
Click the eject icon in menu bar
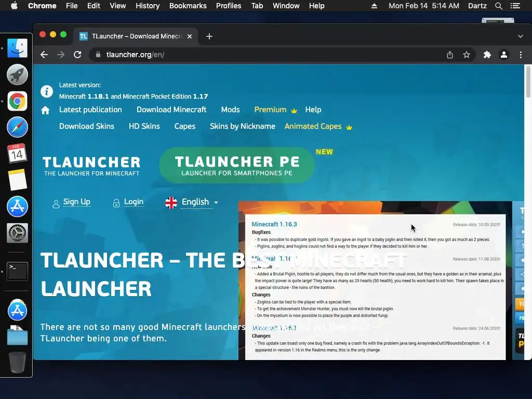[x=374, y=6]
